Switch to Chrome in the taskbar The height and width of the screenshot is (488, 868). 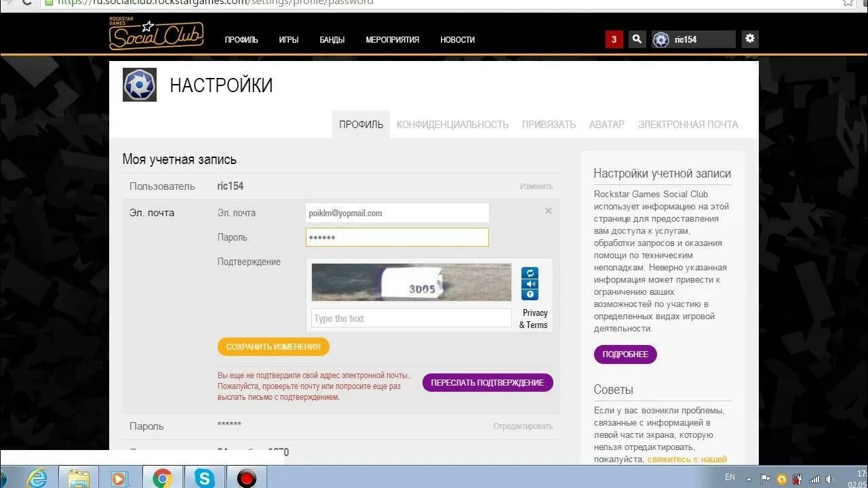(x=162, y=478)
